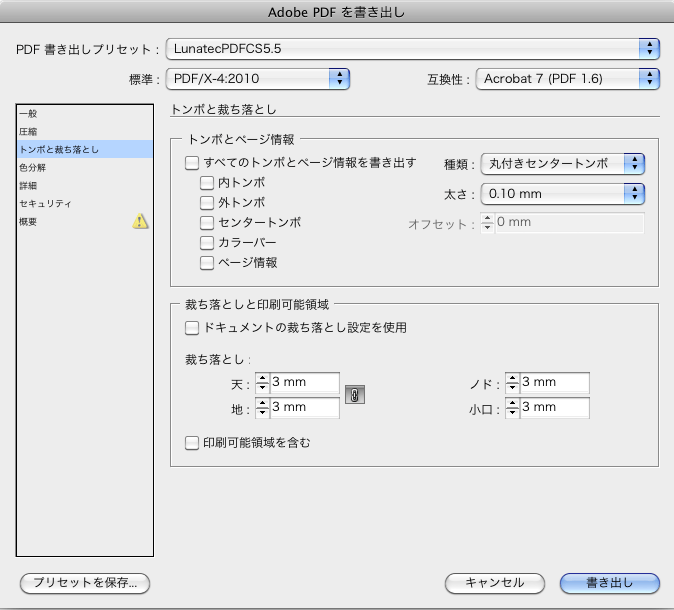Select 一般 in the category list
This screenshot has height=610, width=674.
click(x=85, y=113)
